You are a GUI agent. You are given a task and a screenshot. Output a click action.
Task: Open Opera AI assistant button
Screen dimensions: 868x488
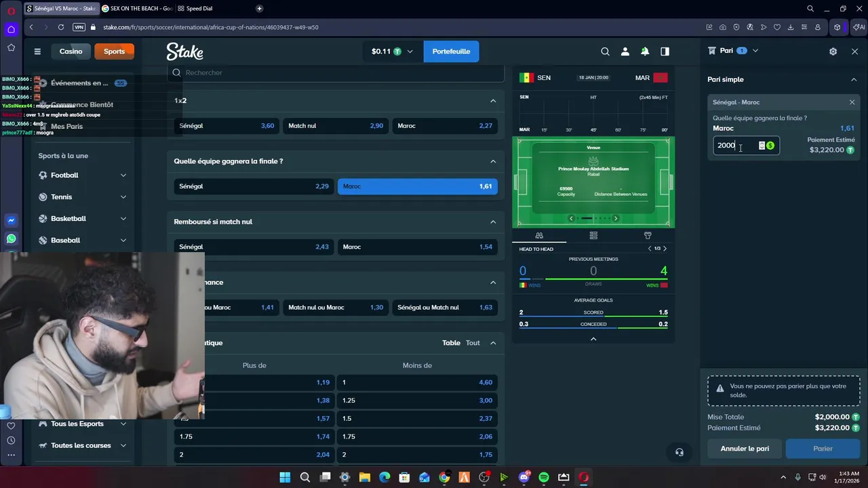coord(859,27)
